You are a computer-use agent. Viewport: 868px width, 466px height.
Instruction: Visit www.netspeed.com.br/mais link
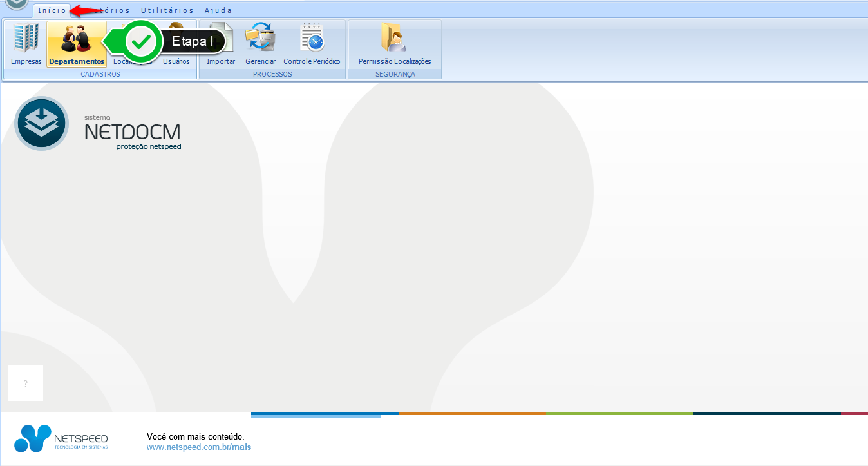(x=199, y=447)
